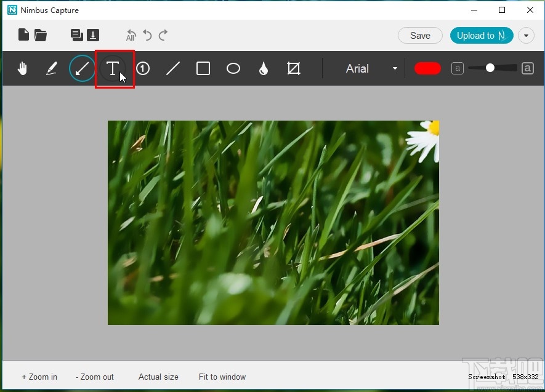
Task: Click the Upload to Nimbus button
Action: [482, 36]
